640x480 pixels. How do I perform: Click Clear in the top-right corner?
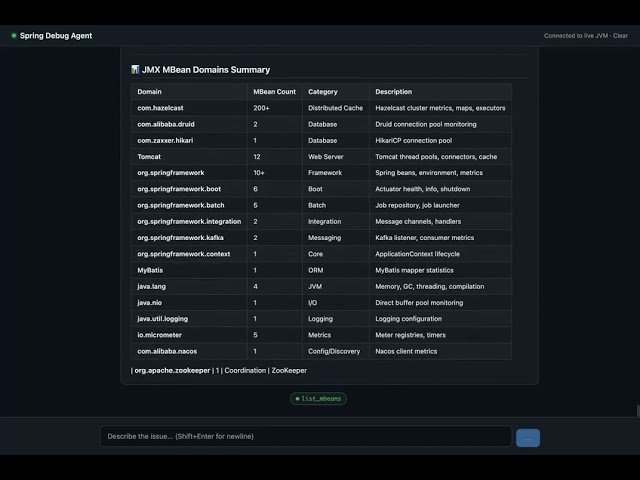620,36
